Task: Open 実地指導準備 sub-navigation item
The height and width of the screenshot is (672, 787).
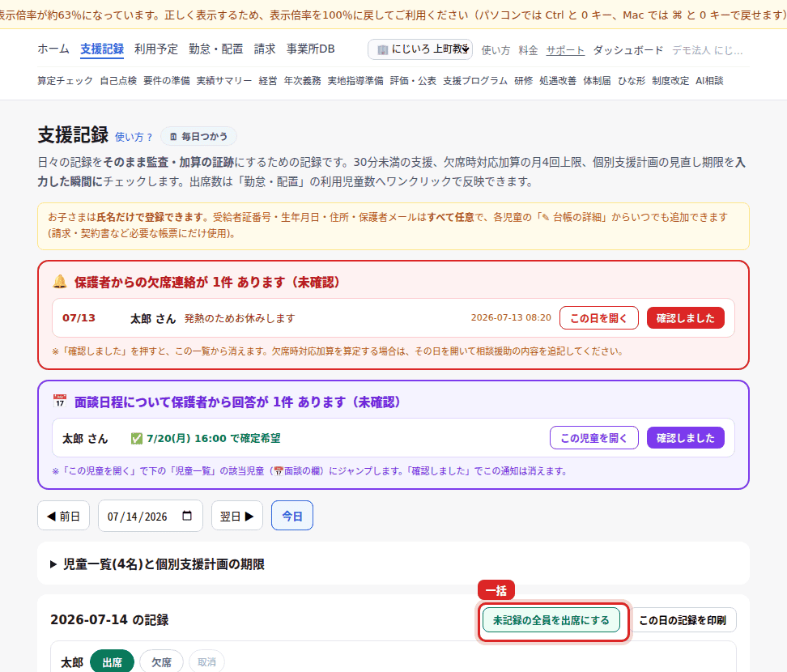Action: (355, 81)
